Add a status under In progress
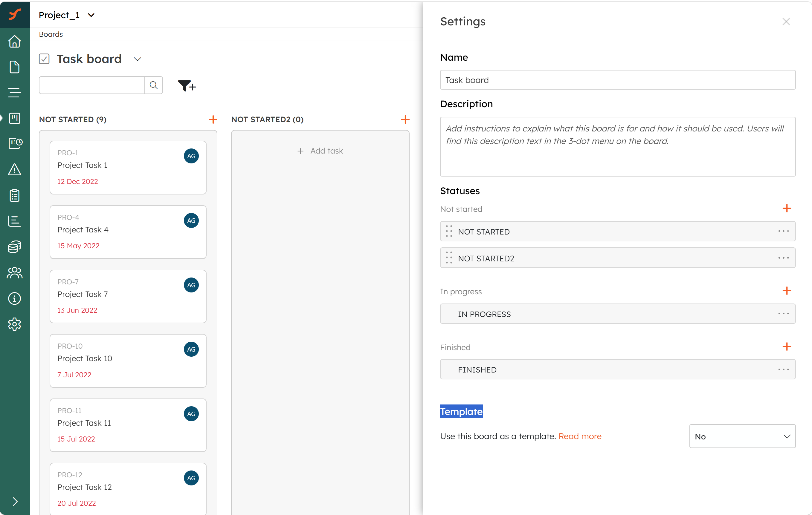This screenshot has width=812, height=515. [x=787, y=291]
